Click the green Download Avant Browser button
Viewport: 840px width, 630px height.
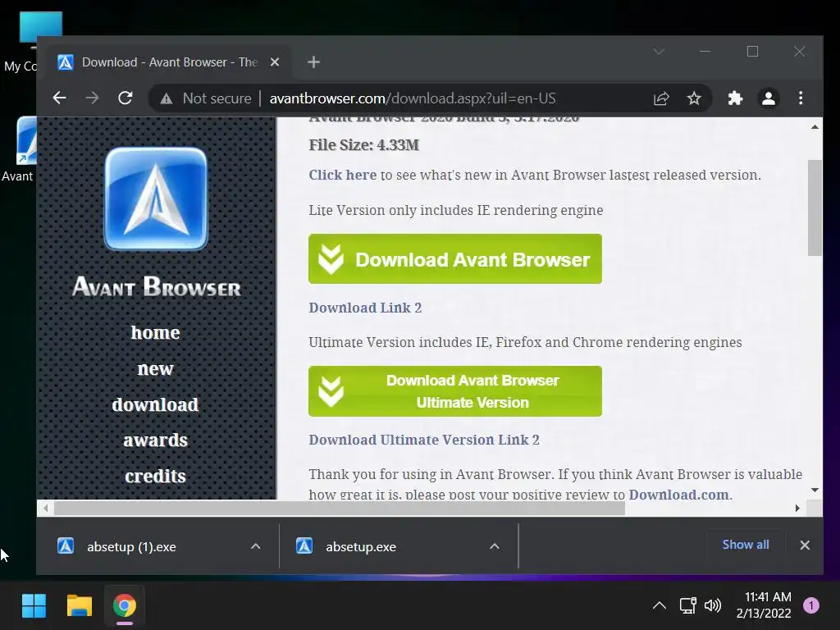click(455, 258)
